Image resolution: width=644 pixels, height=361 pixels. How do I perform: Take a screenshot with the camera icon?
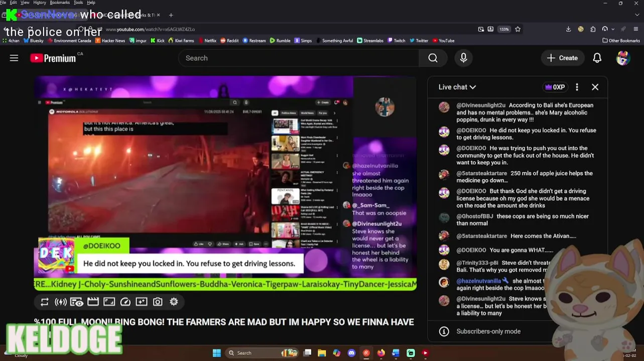(x=158, y=302)
